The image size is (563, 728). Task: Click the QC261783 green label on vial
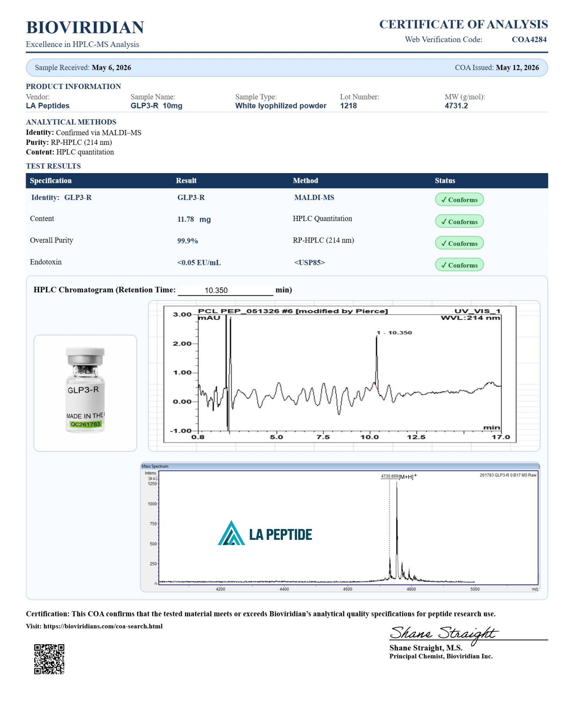(85, 424)
